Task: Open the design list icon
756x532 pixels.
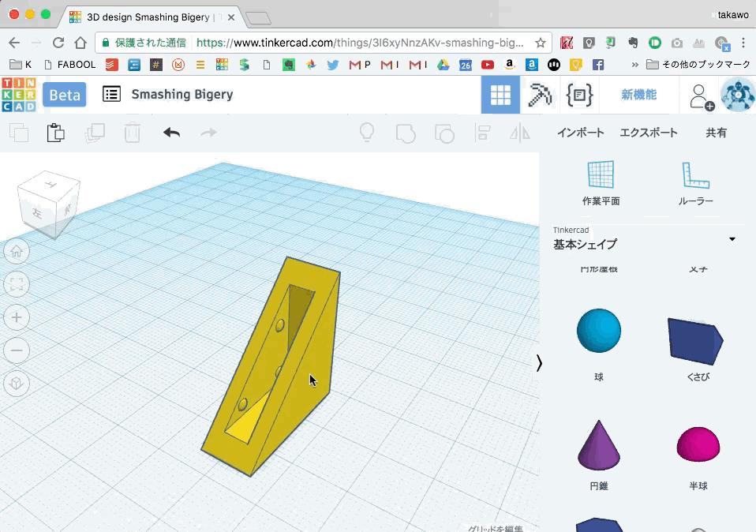Action: coord(111,94)
